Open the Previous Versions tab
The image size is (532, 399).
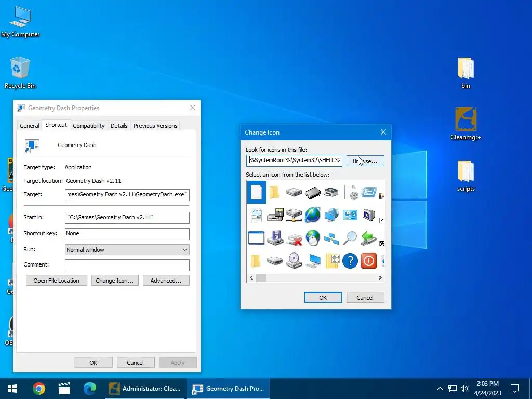pos(155,126)
